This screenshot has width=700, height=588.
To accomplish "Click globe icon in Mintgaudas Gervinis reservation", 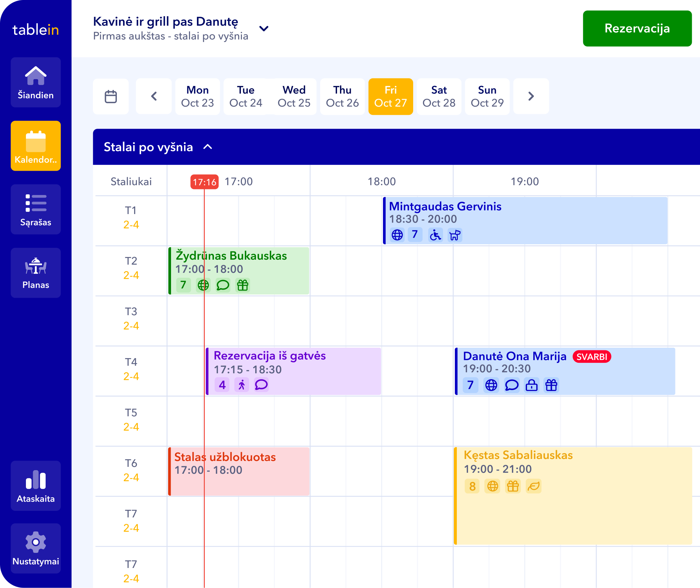I will [397, 235].
